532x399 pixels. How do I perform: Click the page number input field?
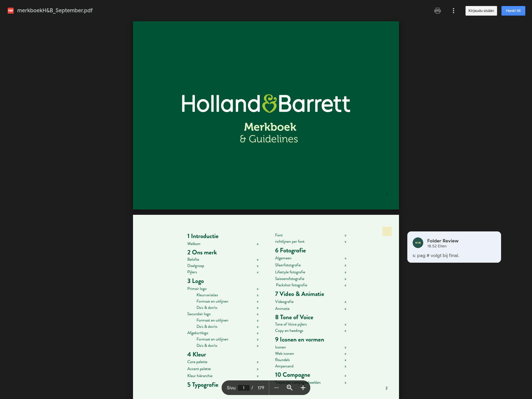[x=244, y=388]
